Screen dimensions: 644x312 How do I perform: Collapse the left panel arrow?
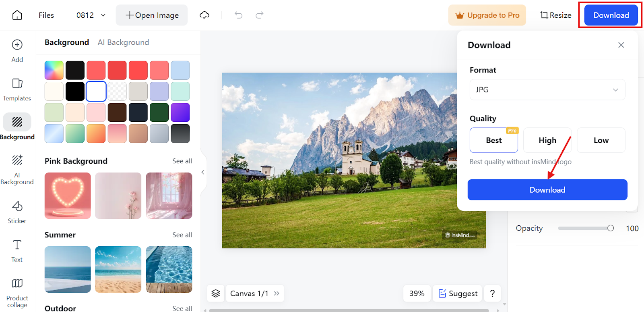tap(203, 172)
